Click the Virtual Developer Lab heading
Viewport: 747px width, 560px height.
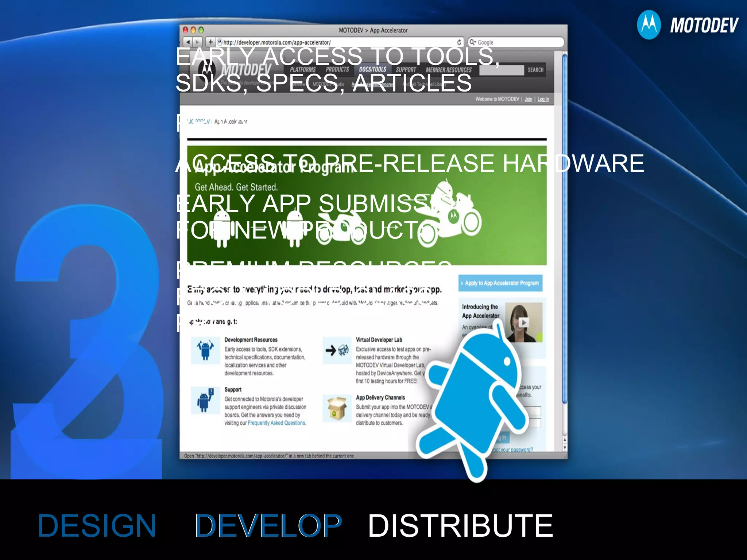[x=379, y=340]
